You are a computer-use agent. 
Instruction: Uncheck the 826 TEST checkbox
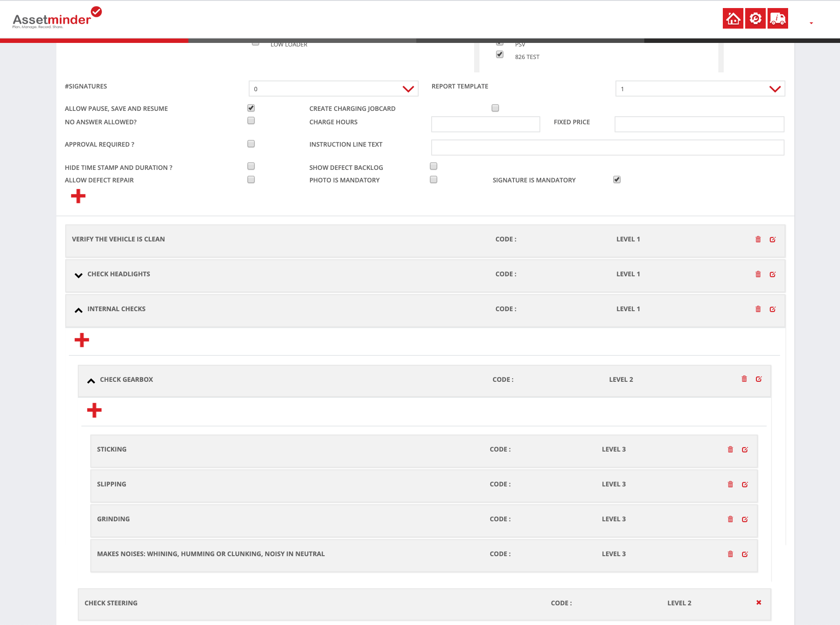[x=500, y=54]
